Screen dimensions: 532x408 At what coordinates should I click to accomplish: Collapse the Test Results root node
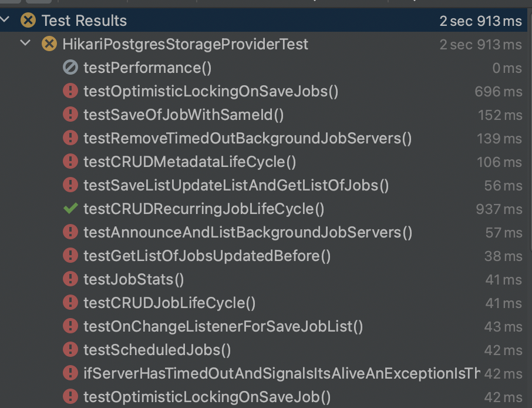5,21
